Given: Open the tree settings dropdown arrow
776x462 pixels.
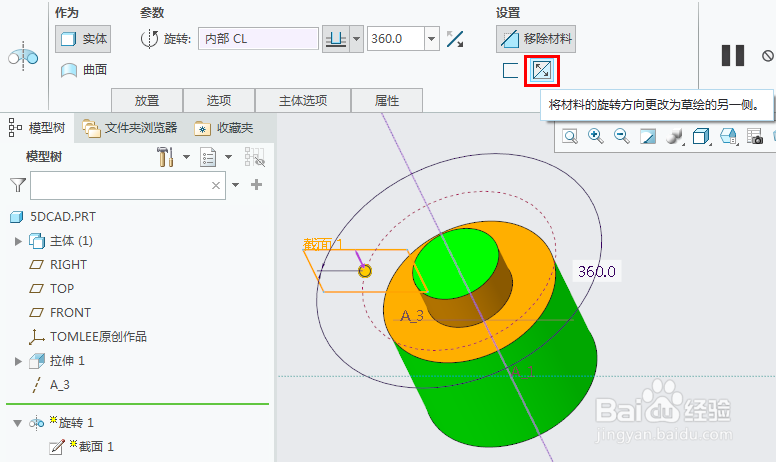Looking at the screenshot, I should coord(186,157).
